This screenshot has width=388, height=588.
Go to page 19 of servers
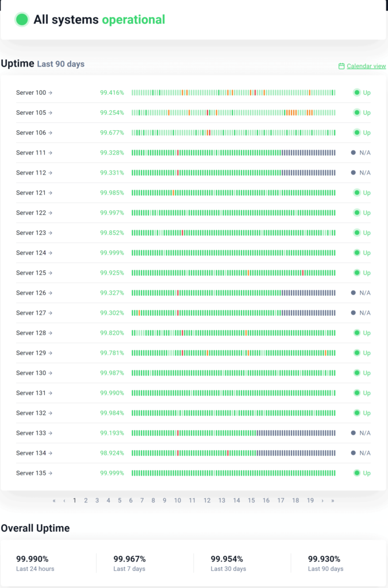tap(310, 501)
